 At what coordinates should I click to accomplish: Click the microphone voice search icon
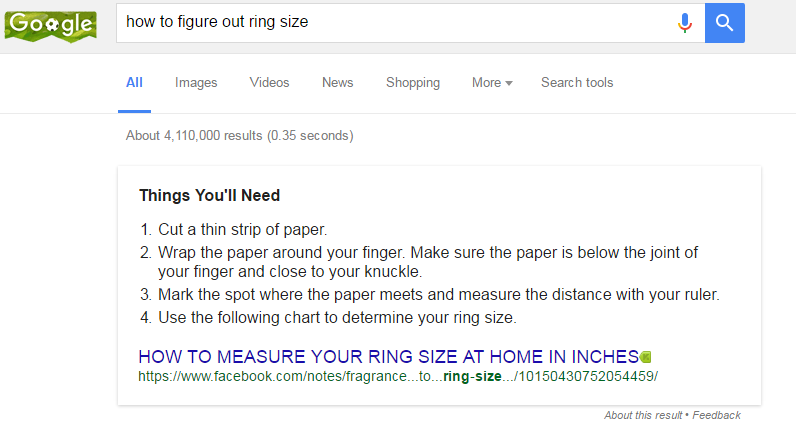click(x=685, y=22)
